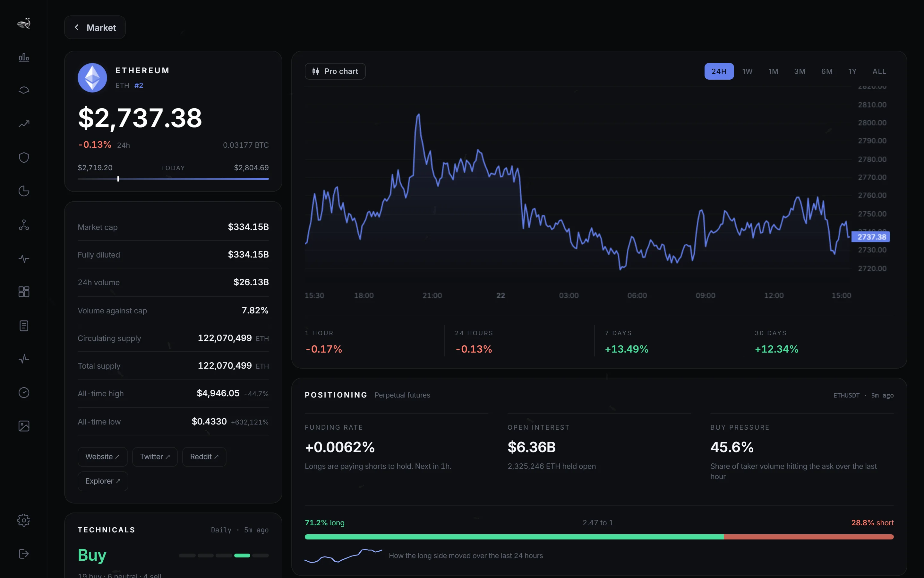Viewport: 924px width, 578px height.
Task: Open the Reddit link
Action: tap(204, 457)
